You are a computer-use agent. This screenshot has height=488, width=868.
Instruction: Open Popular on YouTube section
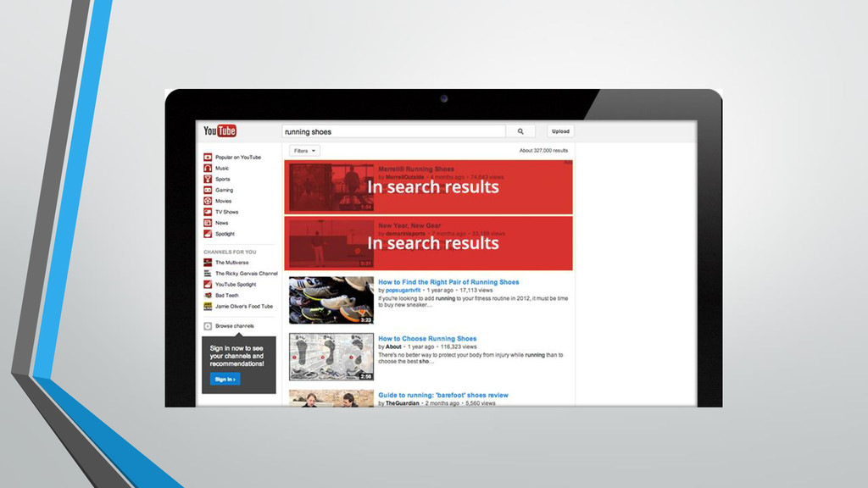(x=238, y=157)
